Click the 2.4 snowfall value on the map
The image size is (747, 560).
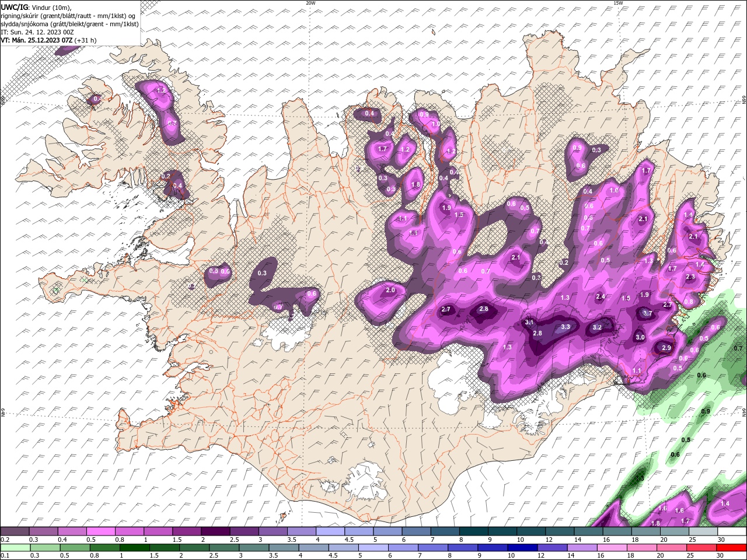[601, 297]
